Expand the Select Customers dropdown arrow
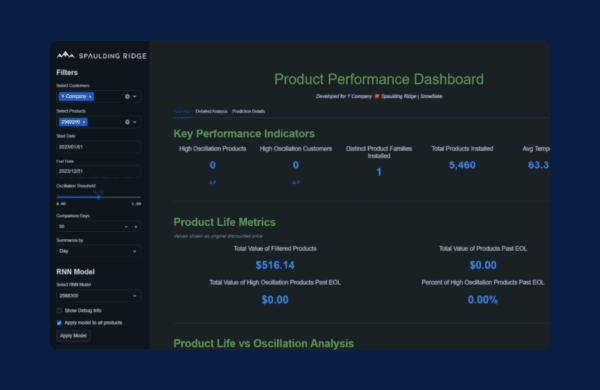This screenshot has height=390, width=600. 135,96
